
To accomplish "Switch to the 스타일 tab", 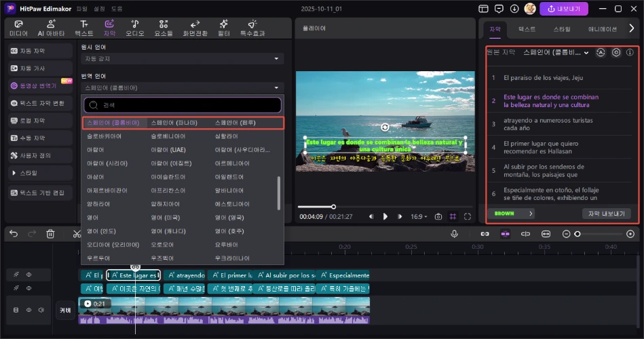I will pyautogui.click(x=562, y=29).
